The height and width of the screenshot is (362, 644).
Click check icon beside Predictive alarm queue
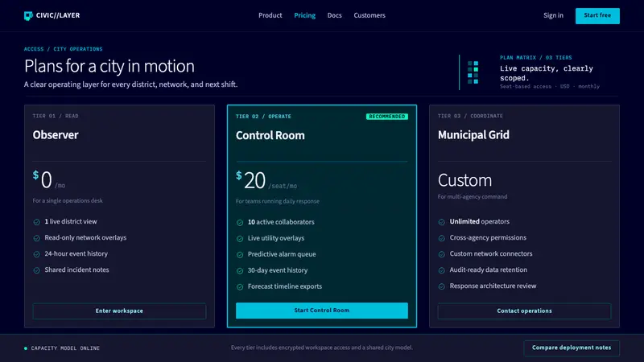pyautogui.click(x=240, y=254)
